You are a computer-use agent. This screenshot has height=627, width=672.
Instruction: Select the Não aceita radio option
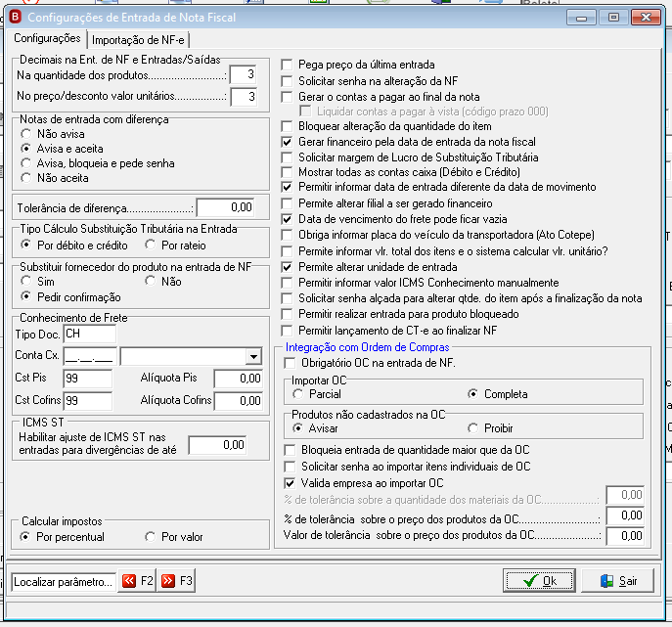click(26, 178)
